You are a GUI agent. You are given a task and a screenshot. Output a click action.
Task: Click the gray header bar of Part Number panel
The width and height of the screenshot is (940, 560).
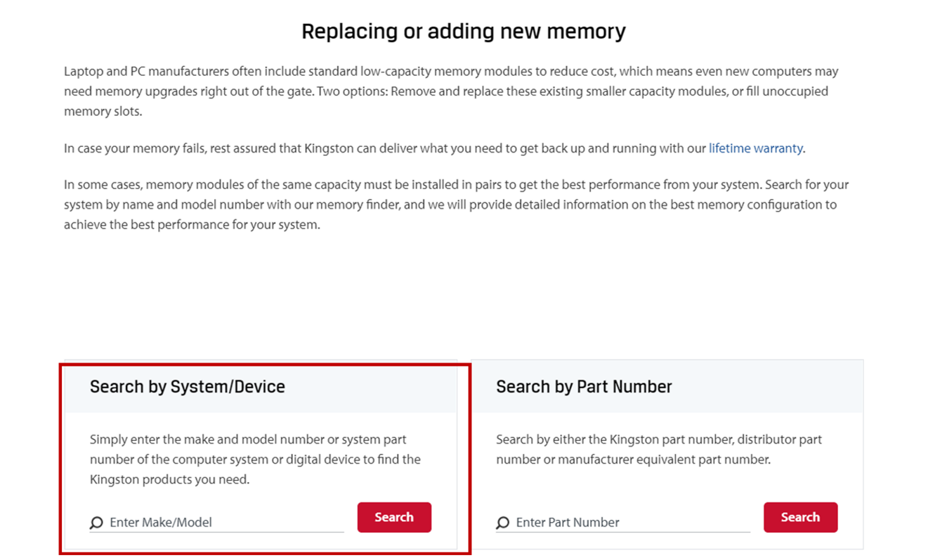[x=667, y=386]
